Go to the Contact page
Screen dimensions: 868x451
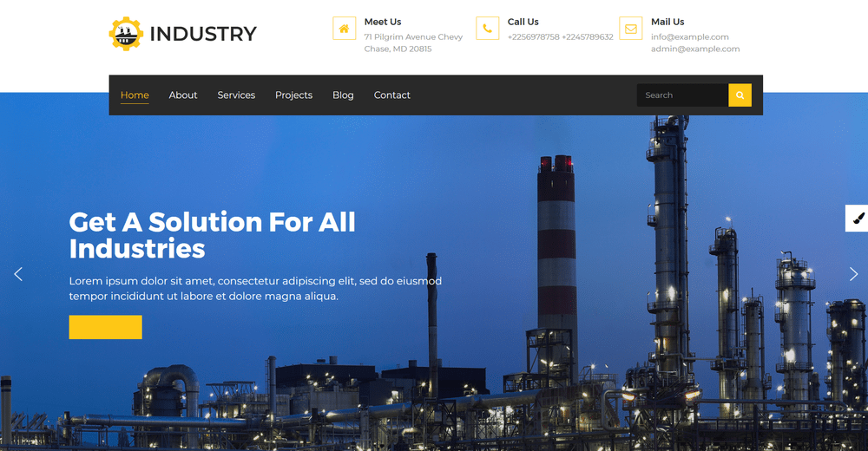pos(392,95)
